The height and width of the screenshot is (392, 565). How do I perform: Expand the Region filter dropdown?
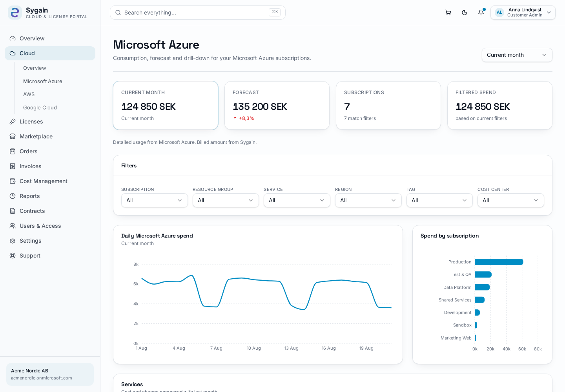368,200
